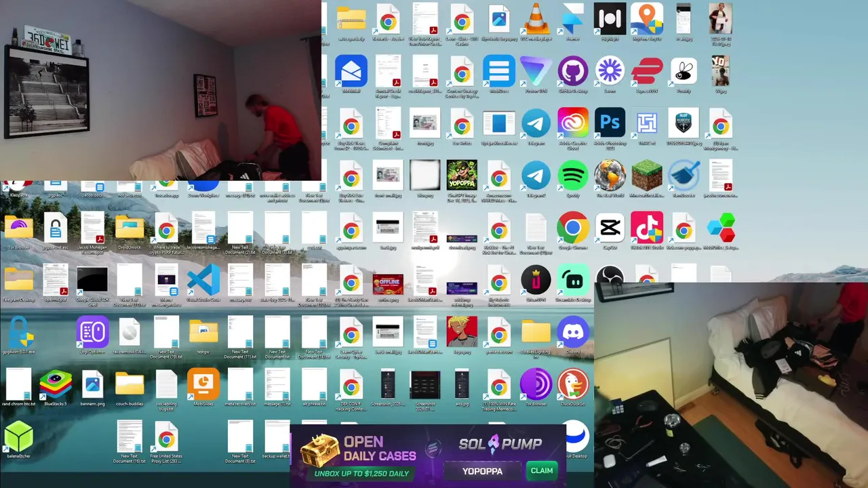868x488 pixels.
Task: Click the SOL PUMP logo in banner
Action: 500,444
